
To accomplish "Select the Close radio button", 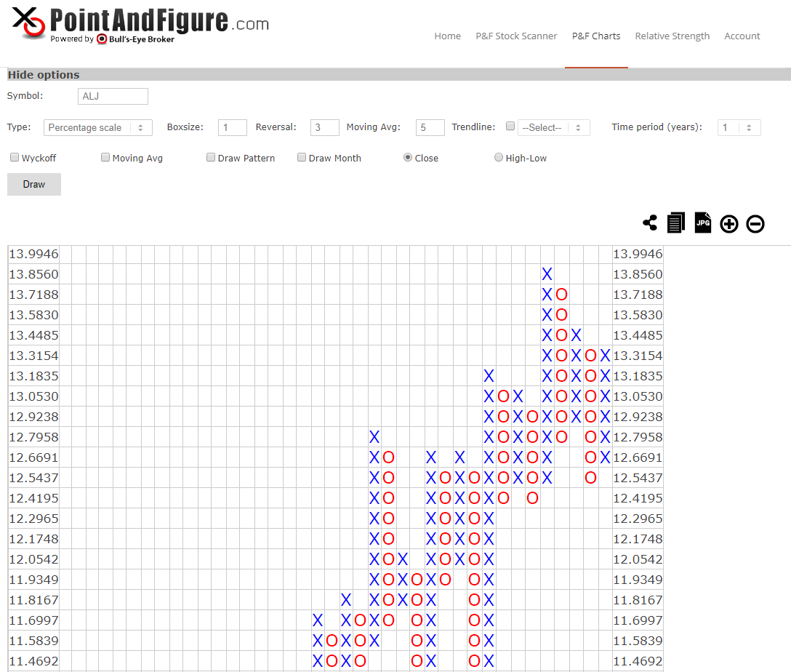I will click(408, 157).
